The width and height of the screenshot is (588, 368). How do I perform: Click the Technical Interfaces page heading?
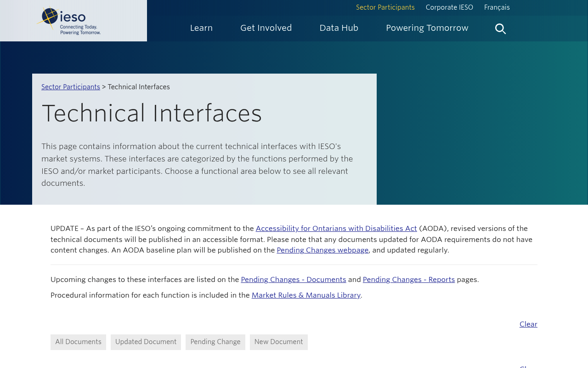152,114
